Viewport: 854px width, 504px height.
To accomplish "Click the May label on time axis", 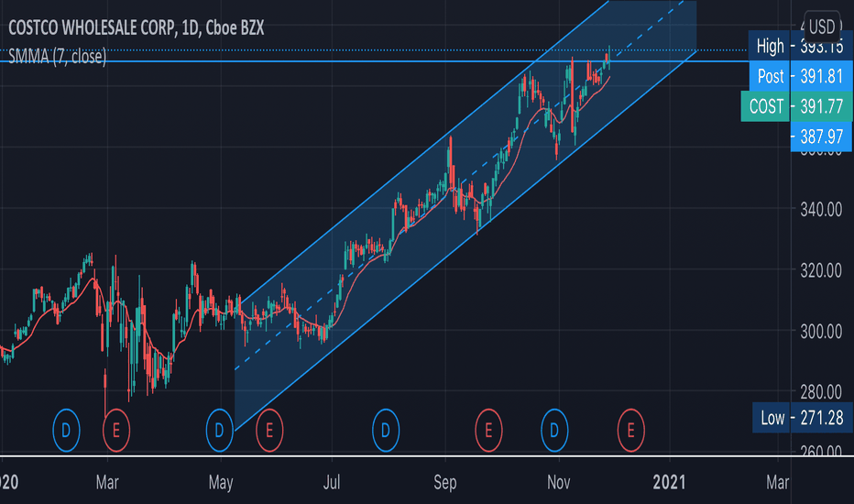I will point(221,482).
